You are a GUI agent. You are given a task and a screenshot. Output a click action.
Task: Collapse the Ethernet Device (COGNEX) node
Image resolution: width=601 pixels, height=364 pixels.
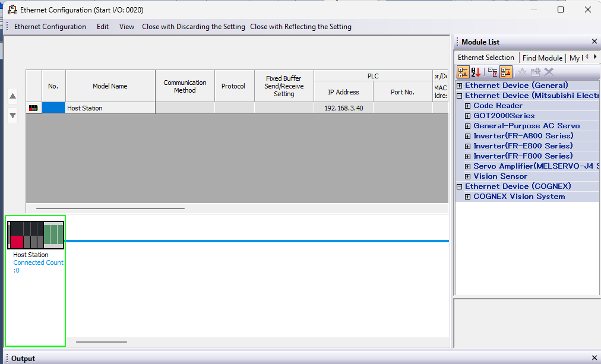point(460,186)
